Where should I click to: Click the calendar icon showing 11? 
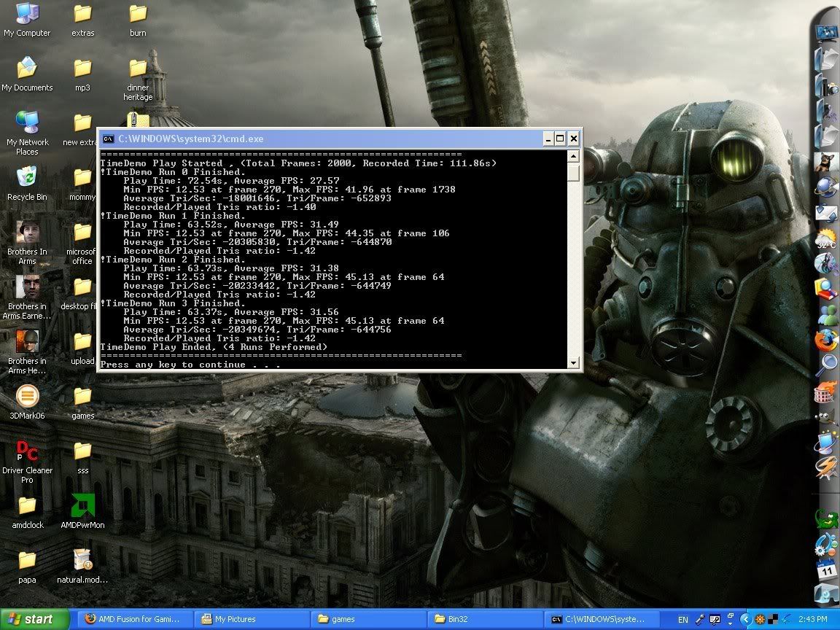coord(826,569)
